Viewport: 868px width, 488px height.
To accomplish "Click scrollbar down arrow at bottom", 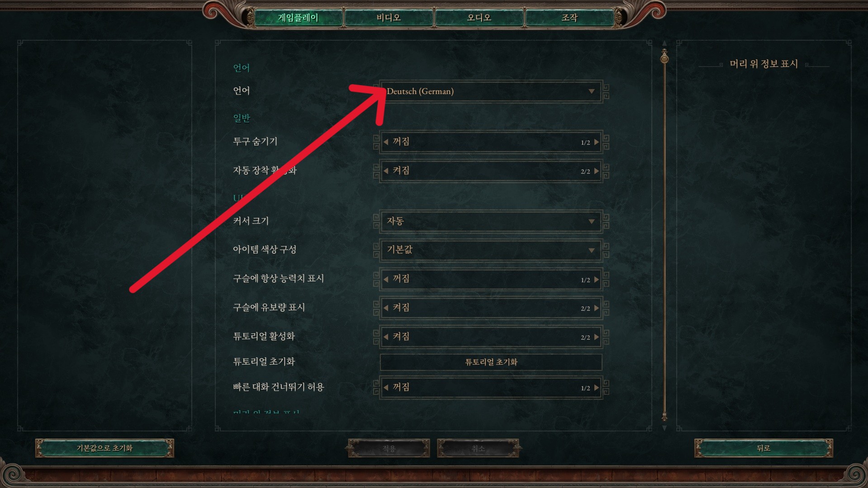I will [664, 428].
